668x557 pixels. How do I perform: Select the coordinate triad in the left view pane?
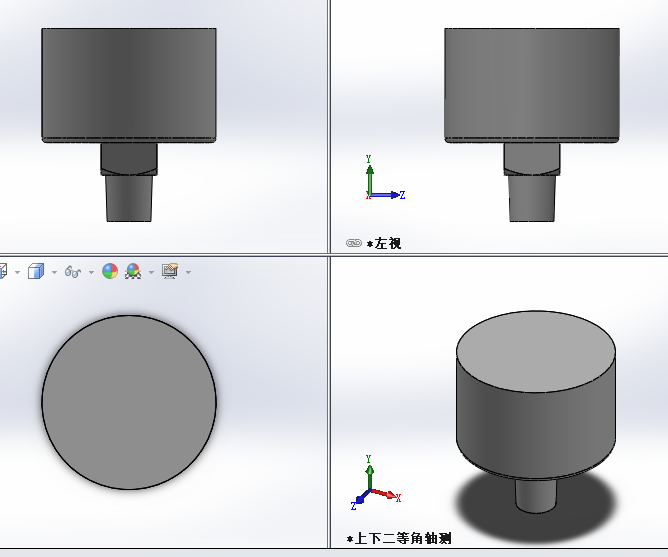385,178
